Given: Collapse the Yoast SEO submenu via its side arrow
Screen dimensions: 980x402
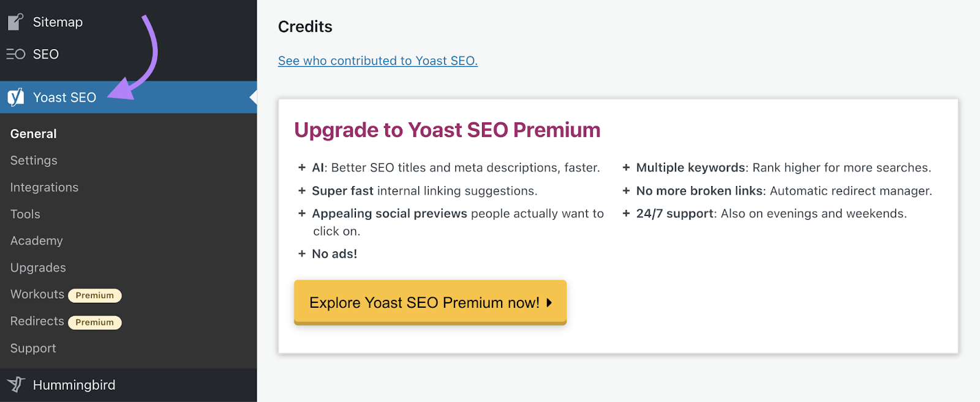Looking at the screenshot, I should [x=252, y=97].
